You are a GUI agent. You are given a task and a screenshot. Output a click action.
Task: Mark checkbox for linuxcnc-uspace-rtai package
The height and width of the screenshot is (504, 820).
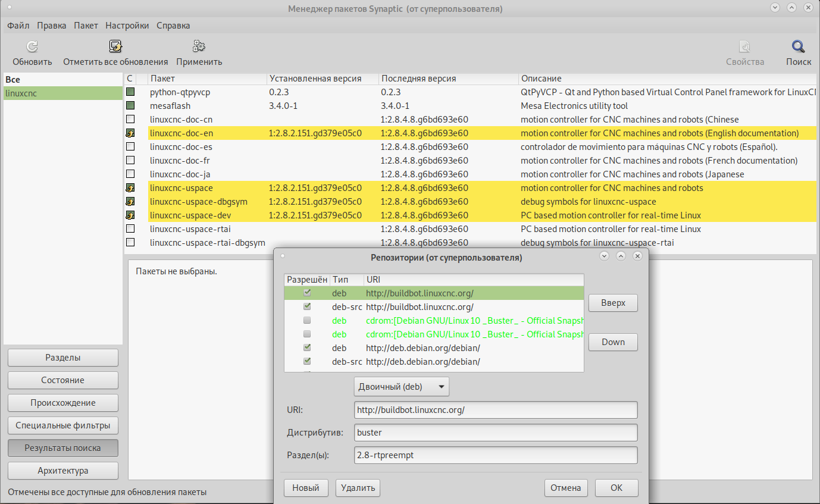tap(130, 229)
